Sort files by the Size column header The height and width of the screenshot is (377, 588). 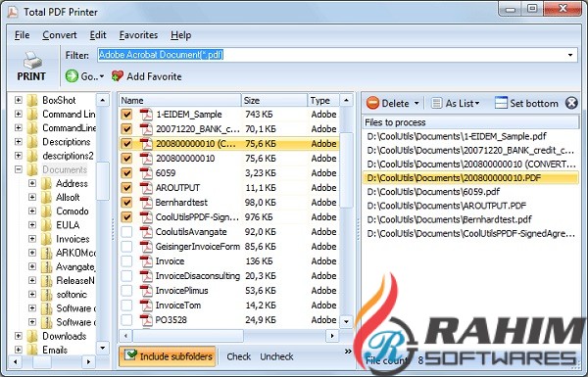tap(274, 101)
